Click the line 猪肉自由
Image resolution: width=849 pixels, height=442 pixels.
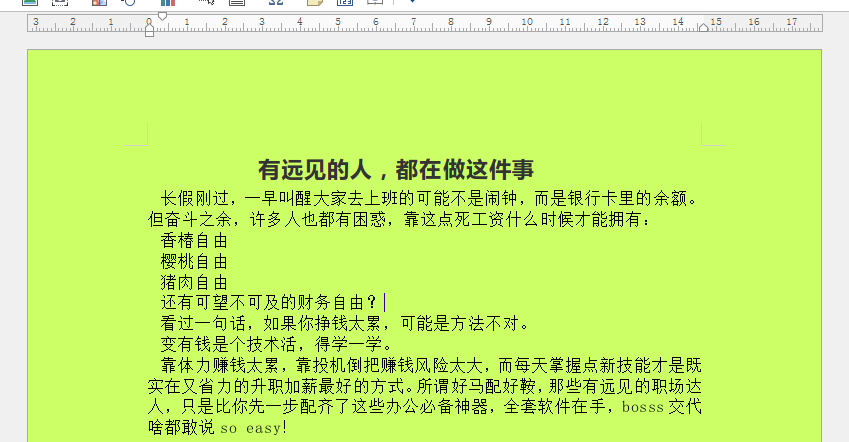tap(194, 282)
